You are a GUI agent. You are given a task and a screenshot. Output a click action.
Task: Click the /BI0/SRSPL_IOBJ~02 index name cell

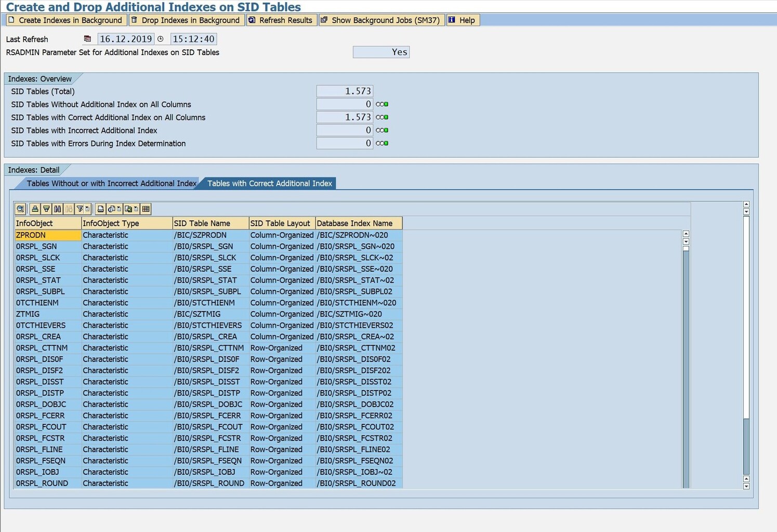coord(359,472)
